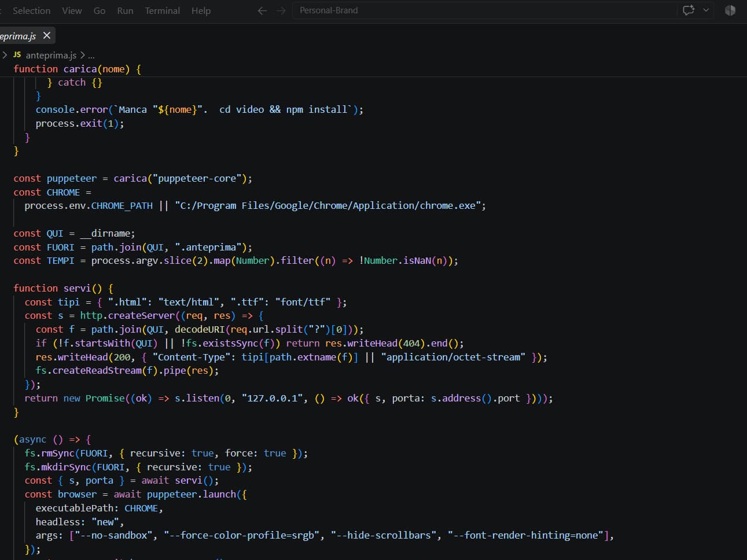Click the 'function servi() {' line

click(64, 288)
